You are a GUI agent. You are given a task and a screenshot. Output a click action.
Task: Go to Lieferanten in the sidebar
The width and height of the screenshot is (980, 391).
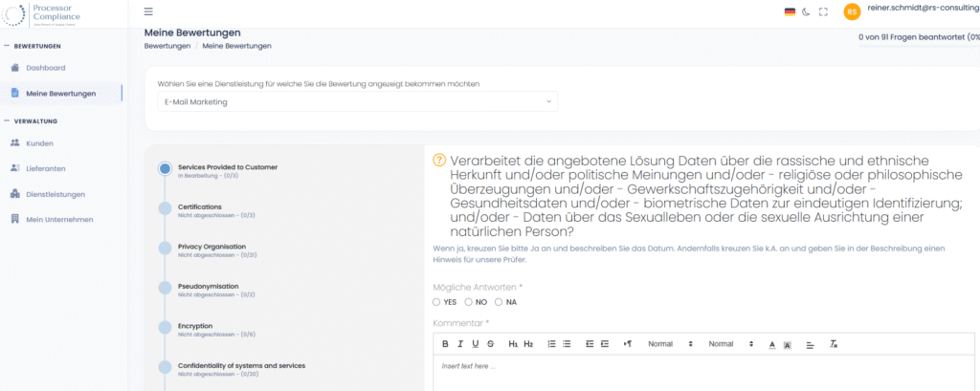[x=45, y=168]
